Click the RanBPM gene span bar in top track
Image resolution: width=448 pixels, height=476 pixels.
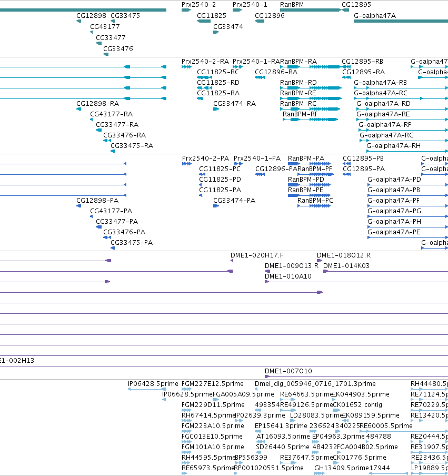311,10
